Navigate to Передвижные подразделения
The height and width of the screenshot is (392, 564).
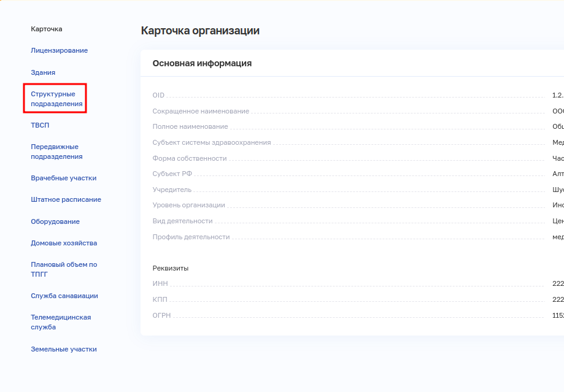57,152
